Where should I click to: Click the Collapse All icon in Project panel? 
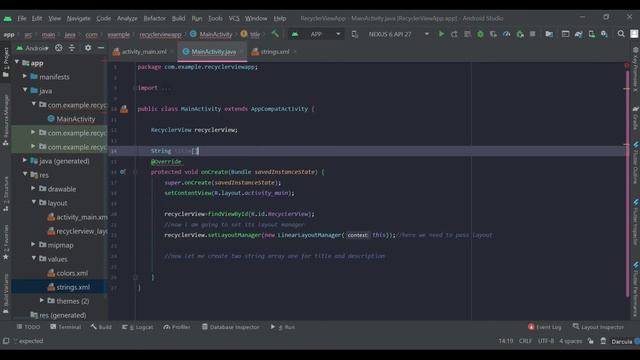point(72,48)
